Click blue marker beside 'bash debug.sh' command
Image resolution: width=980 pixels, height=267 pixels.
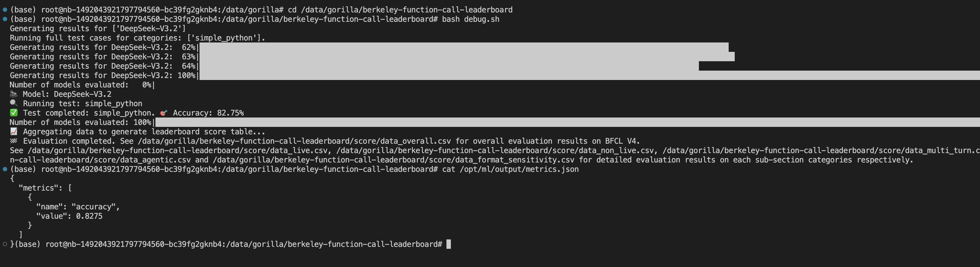pyautogui.click(x=5, y=19)
